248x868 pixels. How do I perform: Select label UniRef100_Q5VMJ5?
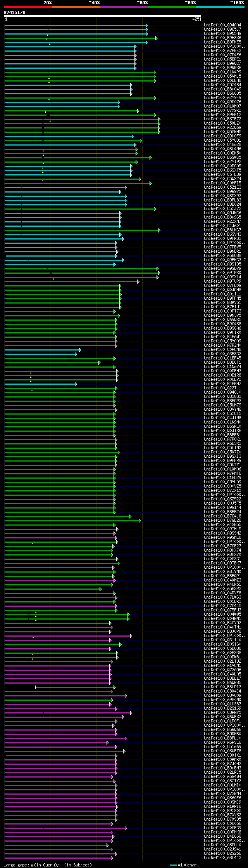point(222,76)
